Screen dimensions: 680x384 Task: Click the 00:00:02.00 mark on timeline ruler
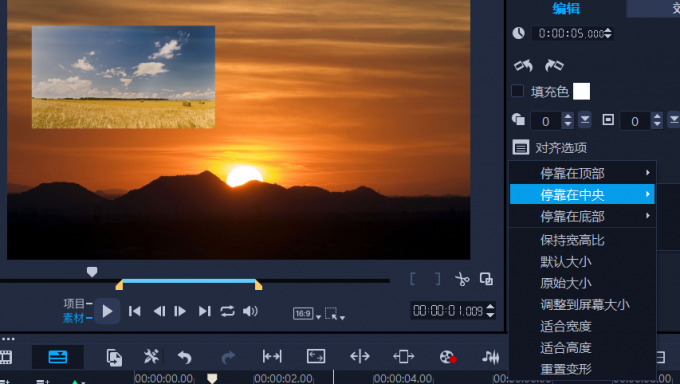284,378
